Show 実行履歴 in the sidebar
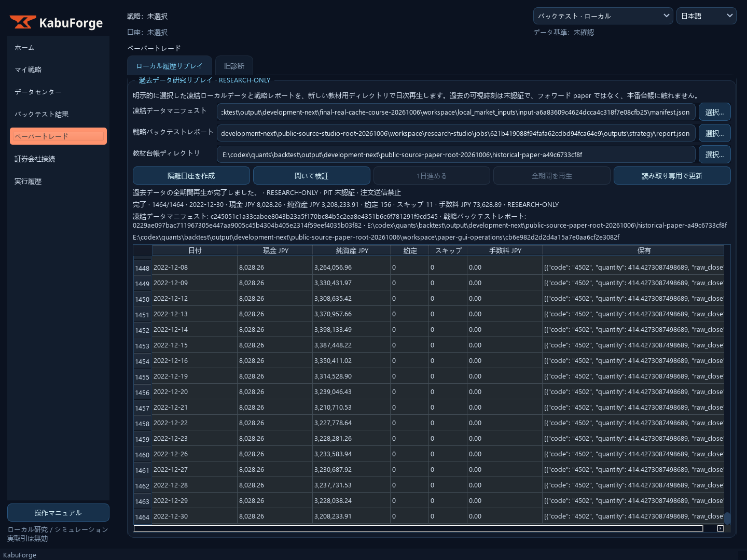This screenshot has height=560, width=747. point(58,181)
